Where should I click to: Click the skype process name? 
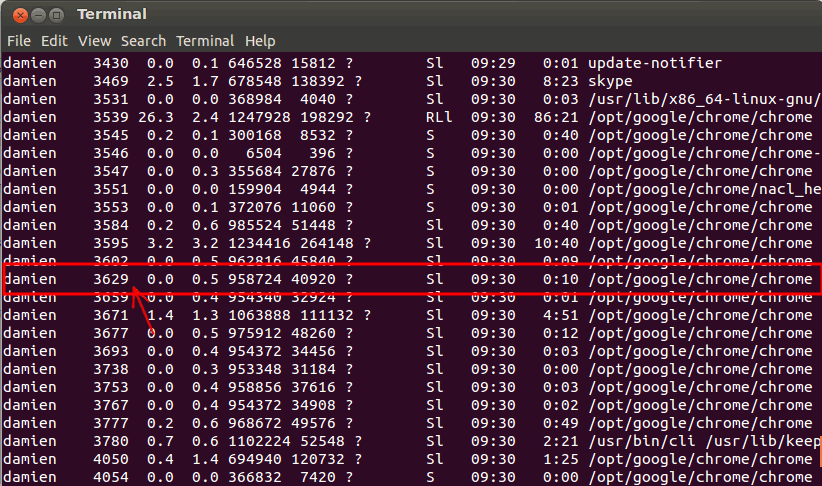pos(610,81)
